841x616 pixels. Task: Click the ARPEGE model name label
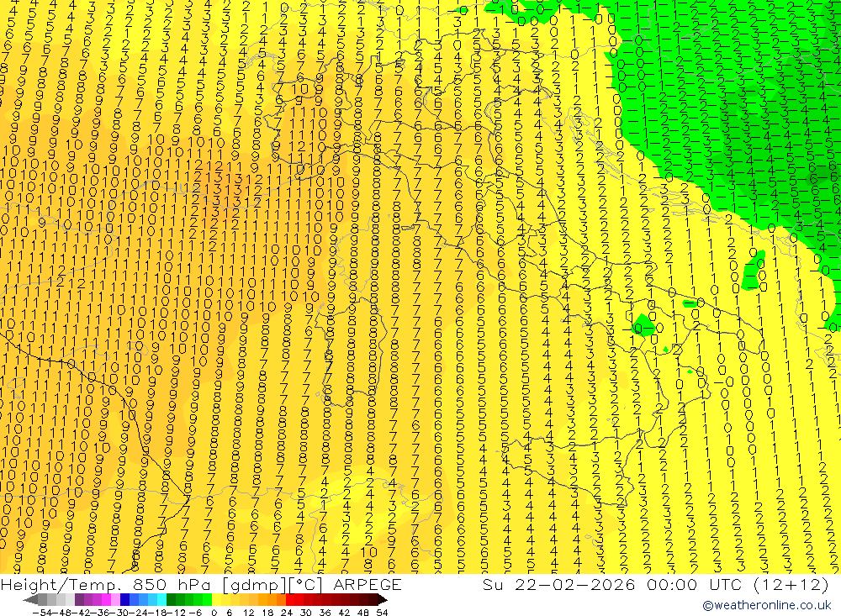click(x=368, y=584)
